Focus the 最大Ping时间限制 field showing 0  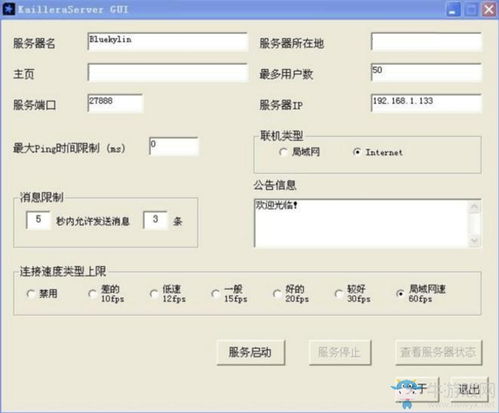[x=174, y=146]
